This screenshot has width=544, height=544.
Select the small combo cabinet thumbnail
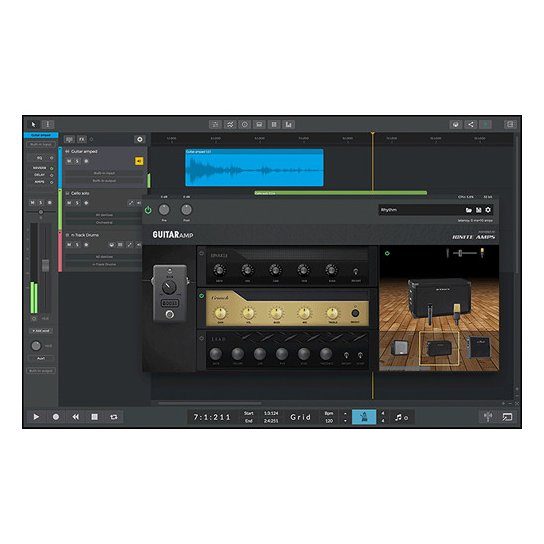pyautogui.click(x=399, y=348)
